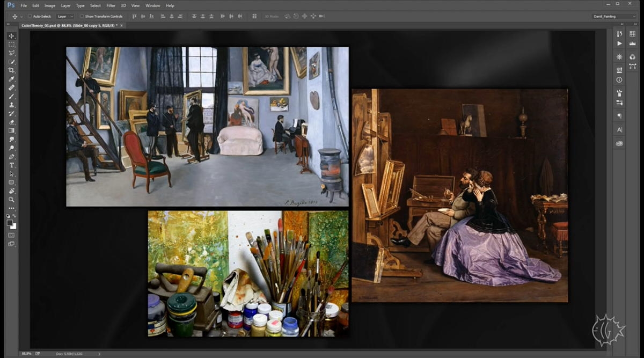Click the paintbrushes and jars photo
This screenshot has width=644, height=358.
pyautogui.click(x=248, y=274)
